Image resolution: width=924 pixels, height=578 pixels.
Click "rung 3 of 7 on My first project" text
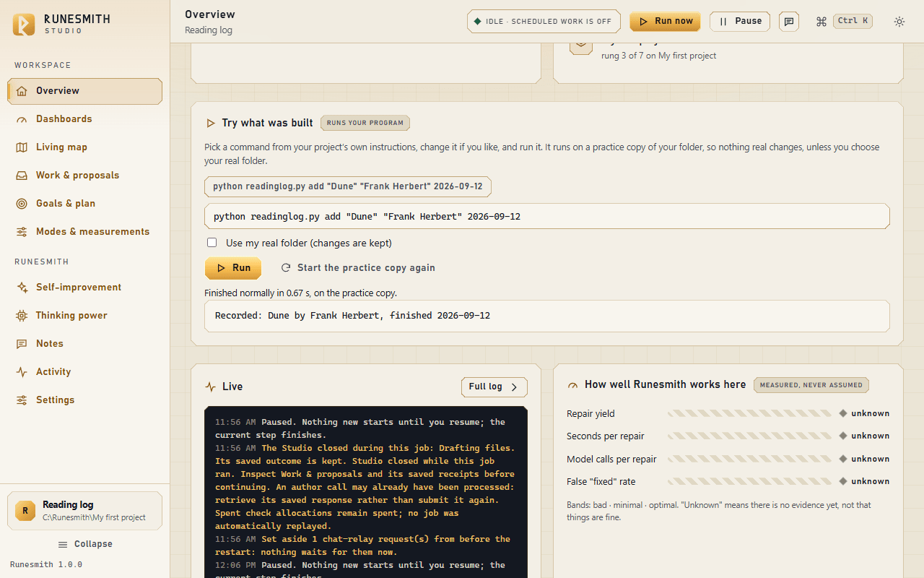point(659,56)
